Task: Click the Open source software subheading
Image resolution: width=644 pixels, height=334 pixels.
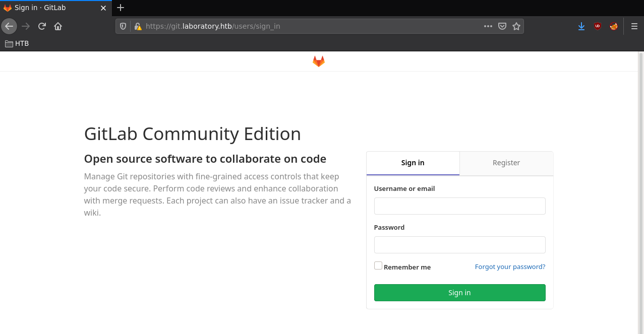Action: click(205, 159)
